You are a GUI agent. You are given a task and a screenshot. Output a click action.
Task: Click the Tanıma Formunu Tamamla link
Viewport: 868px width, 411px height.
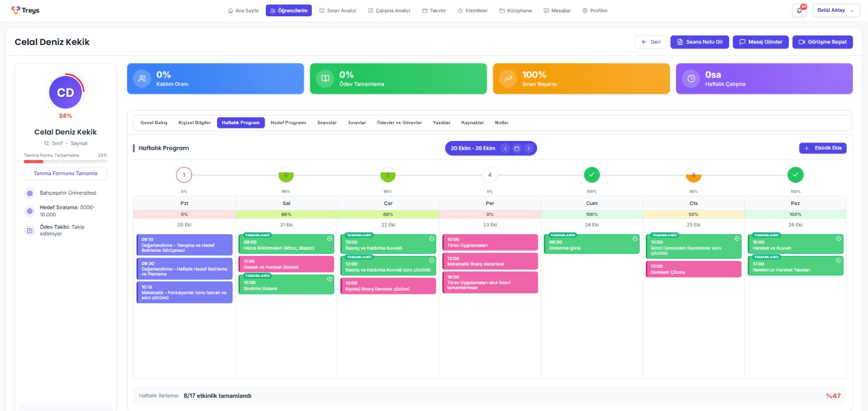point(65,174)
